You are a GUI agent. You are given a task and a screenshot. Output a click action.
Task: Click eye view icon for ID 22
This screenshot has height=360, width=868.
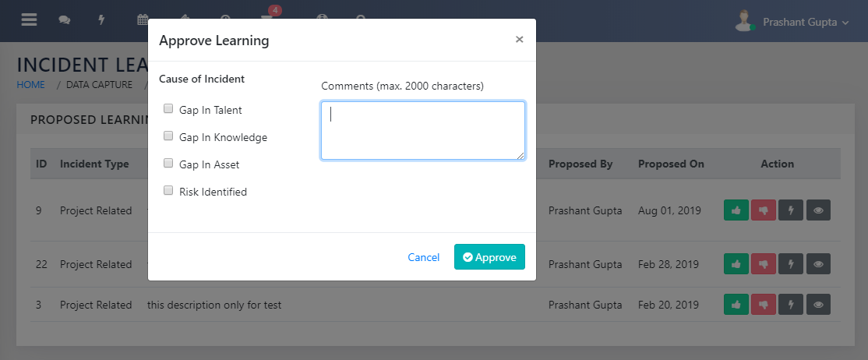(818, 265)
